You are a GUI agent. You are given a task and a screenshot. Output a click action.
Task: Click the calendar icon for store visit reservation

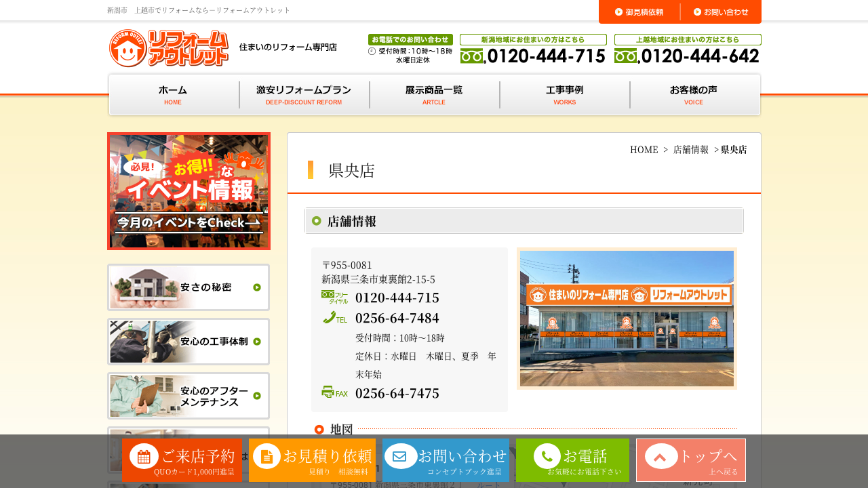[x=144, y=456]
